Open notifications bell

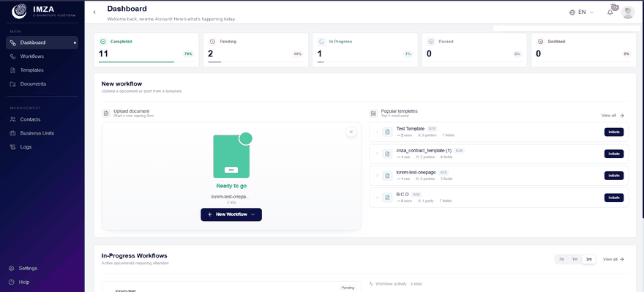coord(610,12)
